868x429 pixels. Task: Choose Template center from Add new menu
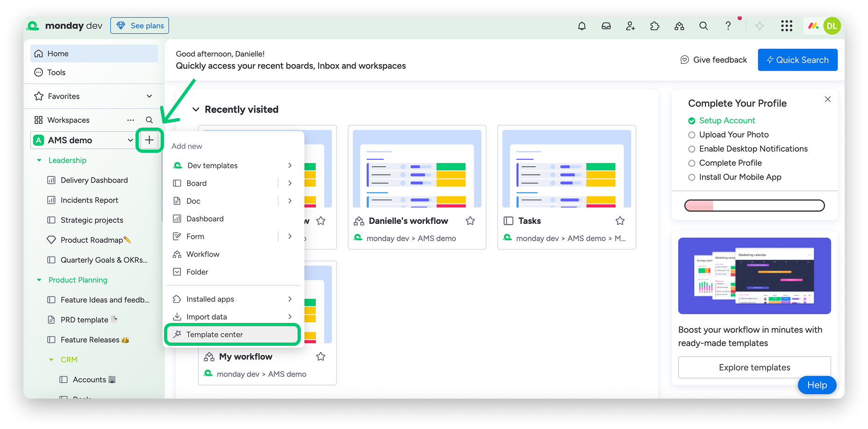(x=233, y=335)
